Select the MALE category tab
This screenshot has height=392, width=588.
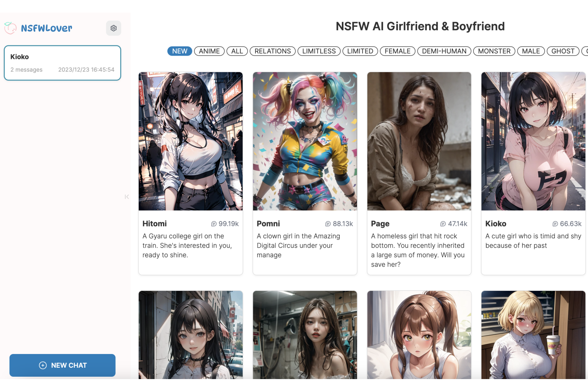(531, 51)
